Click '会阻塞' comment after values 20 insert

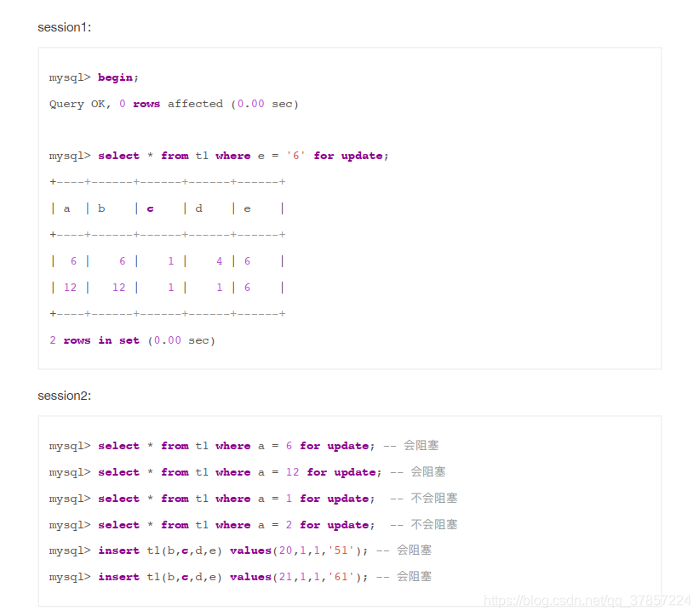(414, 550)
